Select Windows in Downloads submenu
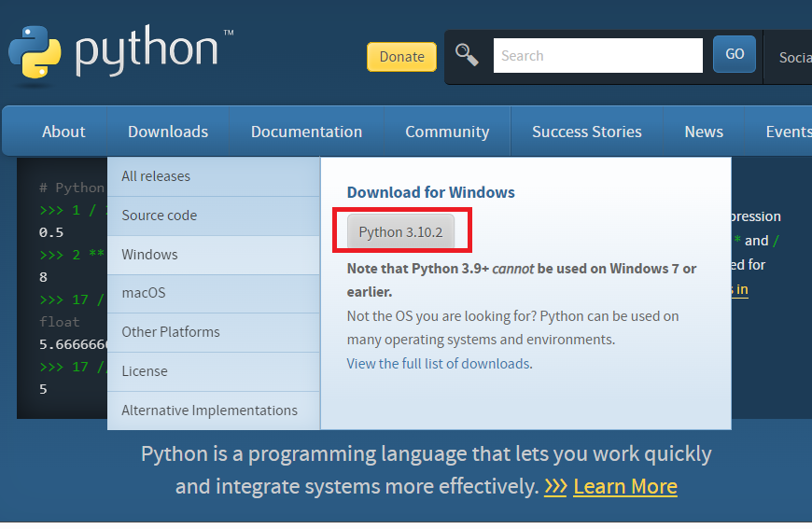Image resolution: width=812 pixels, height=529 pixels. point(214,255)
